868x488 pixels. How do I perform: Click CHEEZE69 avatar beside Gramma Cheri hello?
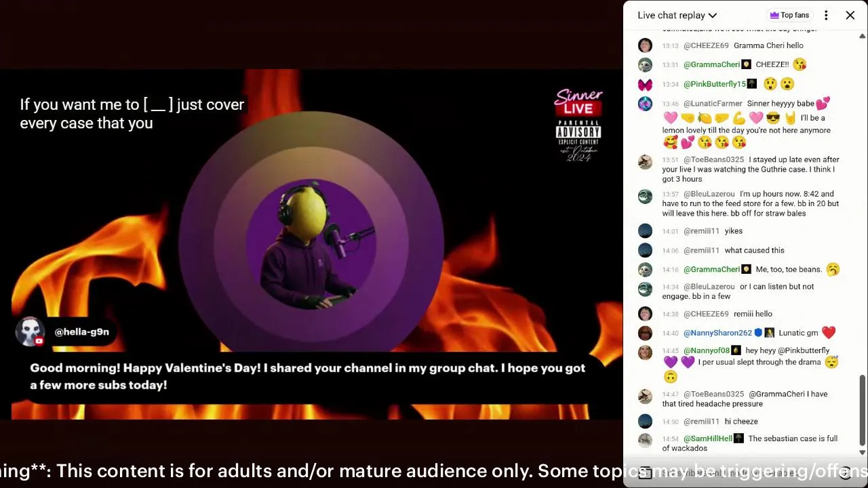click(x=645, y=45)
